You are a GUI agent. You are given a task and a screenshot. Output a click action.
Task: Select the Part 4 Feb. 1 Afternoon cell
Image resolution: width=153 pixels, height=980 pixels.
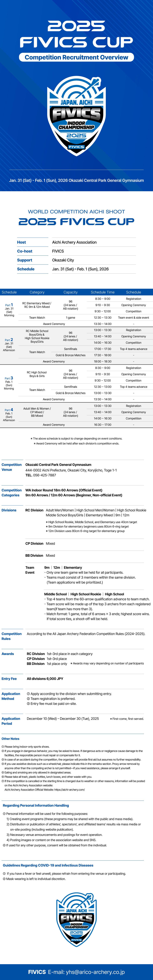[9, 415]
